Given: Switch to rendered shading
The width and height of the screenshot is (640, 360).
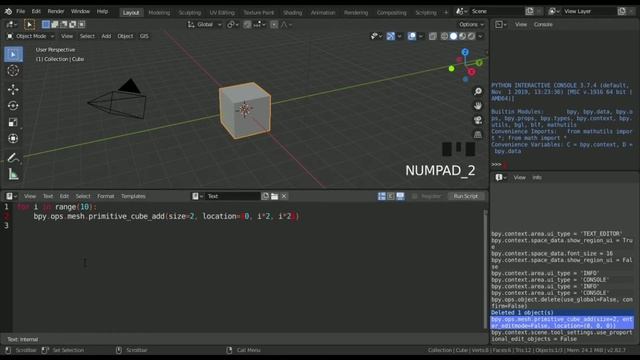Looking at the screenshot, I should coord(471,36).
